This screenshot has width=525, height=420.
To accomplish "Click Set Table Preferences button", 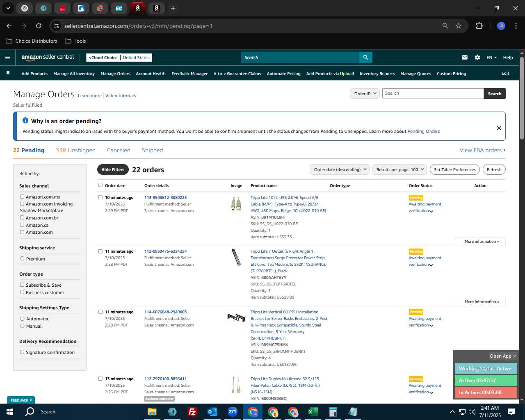I will click(455, 169).
